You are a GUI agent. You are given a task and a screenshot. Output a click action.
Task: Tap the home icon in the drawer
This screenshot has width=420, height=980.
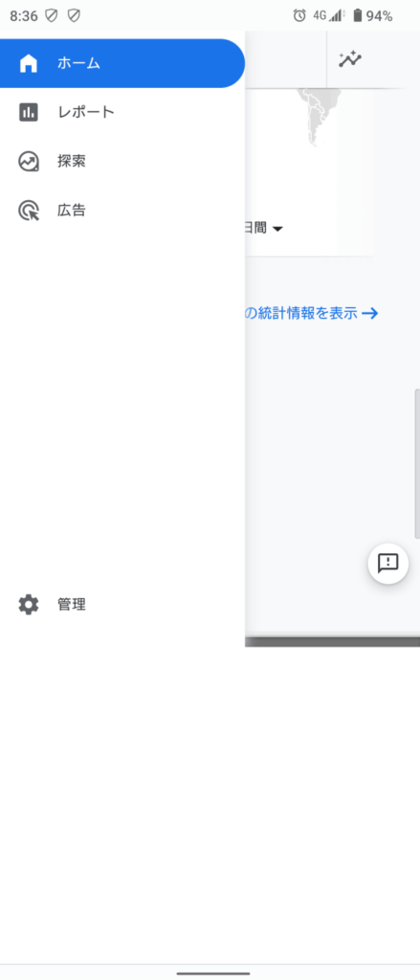point(29,63)
